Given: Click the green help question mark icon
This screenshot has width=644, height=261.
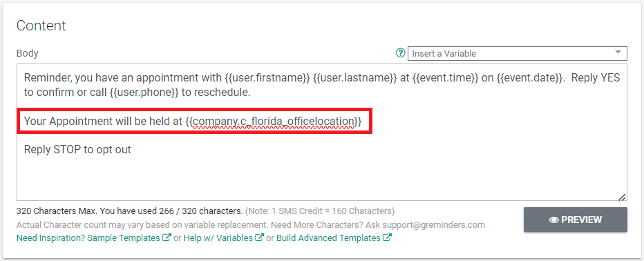Looking at the screenshot, I should point(400,53).
